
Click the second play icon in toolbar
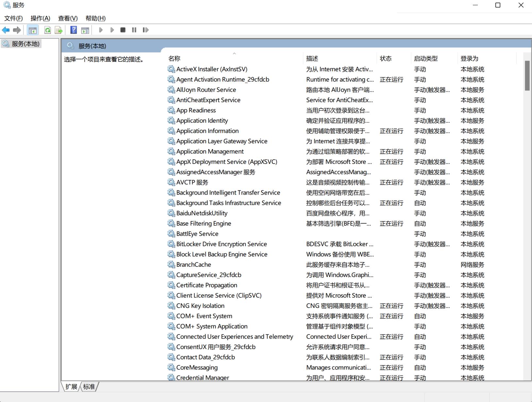pos(112,30)
